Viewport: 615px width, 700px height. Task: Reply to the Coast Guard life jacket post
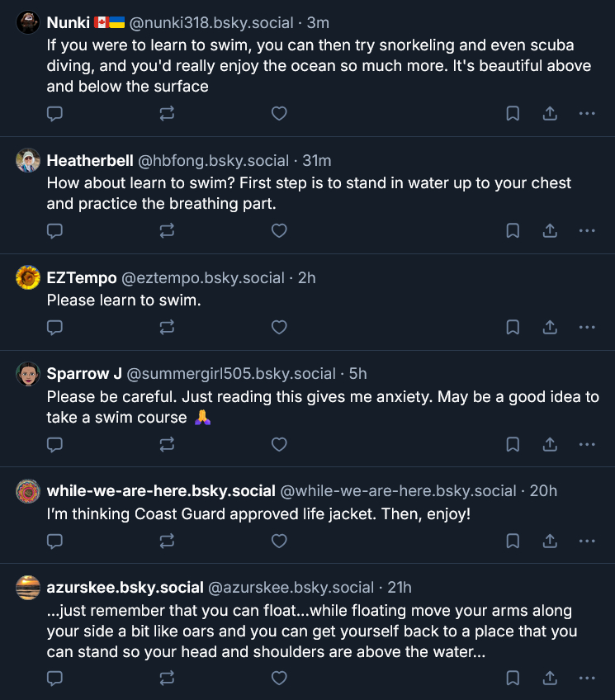point(54,542)
